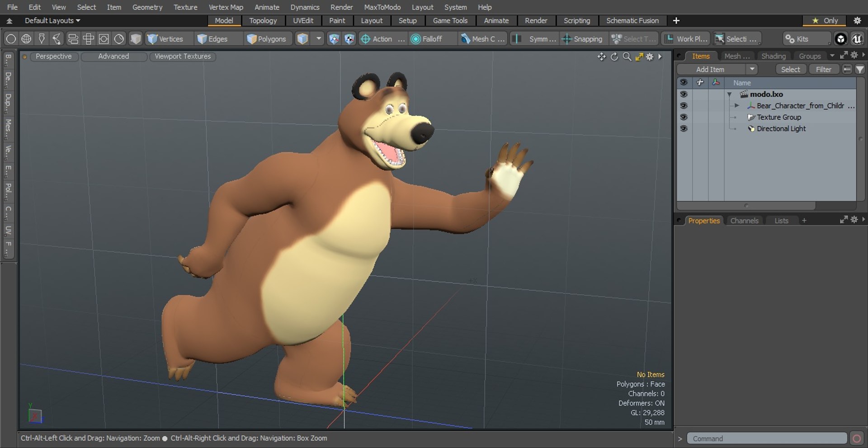Toggle Snapping on

click(582, 39)
